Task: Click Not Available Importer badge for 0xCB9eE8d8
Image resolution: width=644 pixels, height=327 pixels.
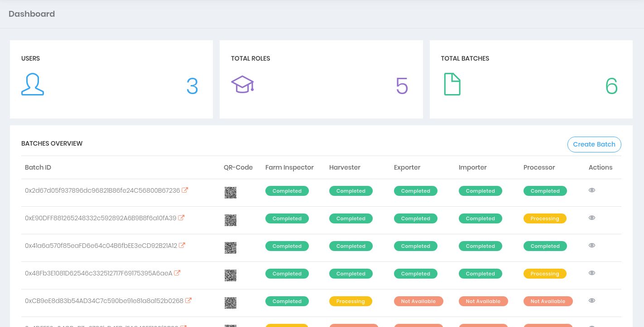Action: [x=483, y=301]
